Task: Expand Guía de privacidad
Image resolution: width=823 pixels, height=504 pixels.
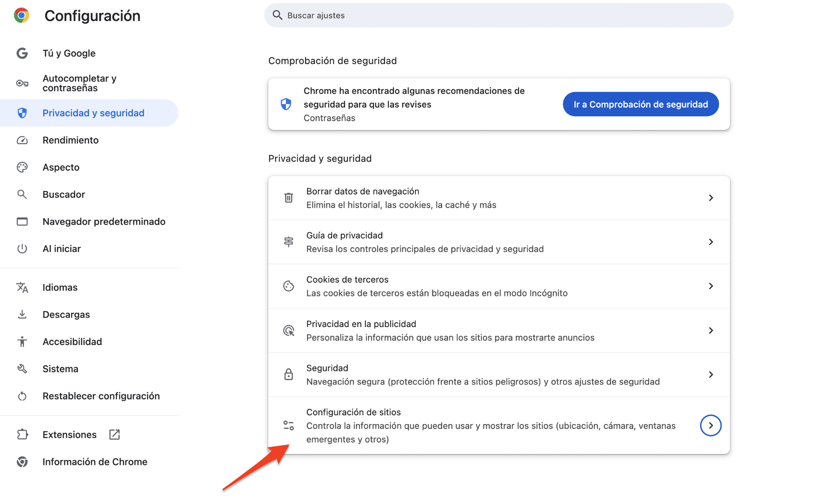Action: click(x=711, y=241)
